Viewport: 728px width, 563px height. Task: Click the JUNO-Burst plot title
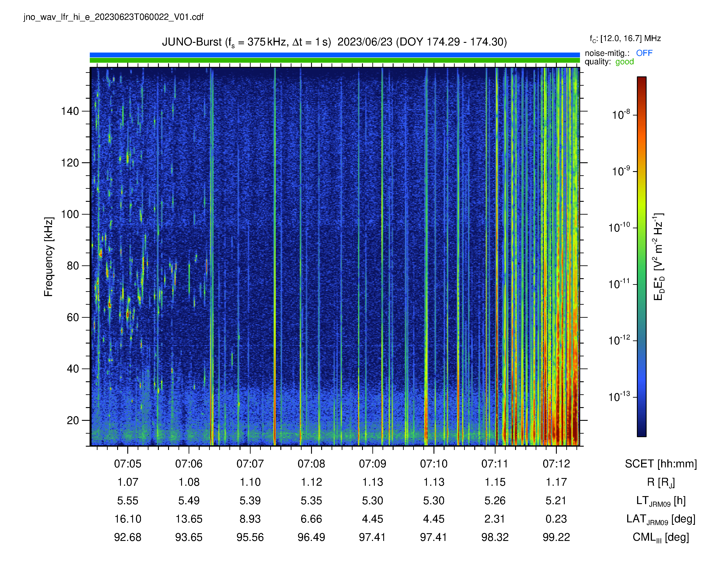334,42
